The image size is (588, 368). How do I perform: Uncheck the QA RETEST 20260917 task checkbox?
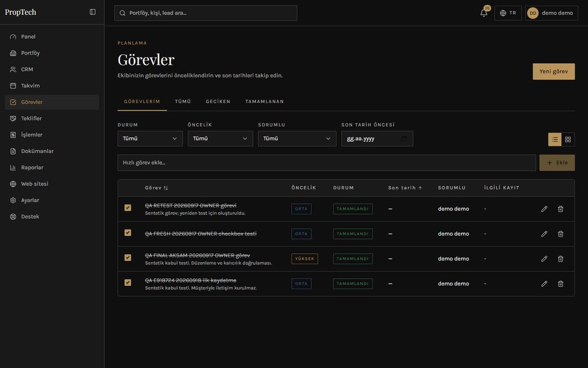click(x=128, y=208)
